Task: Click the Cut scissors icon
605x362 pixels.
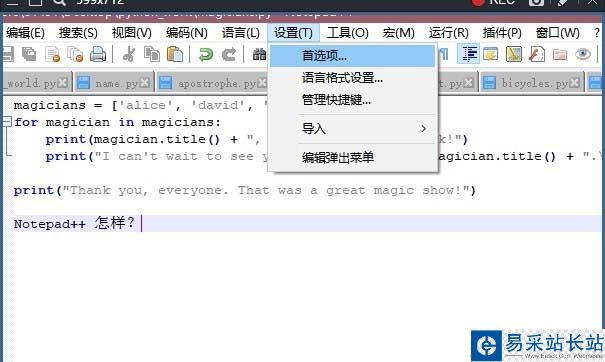Action: click(128, 54)
